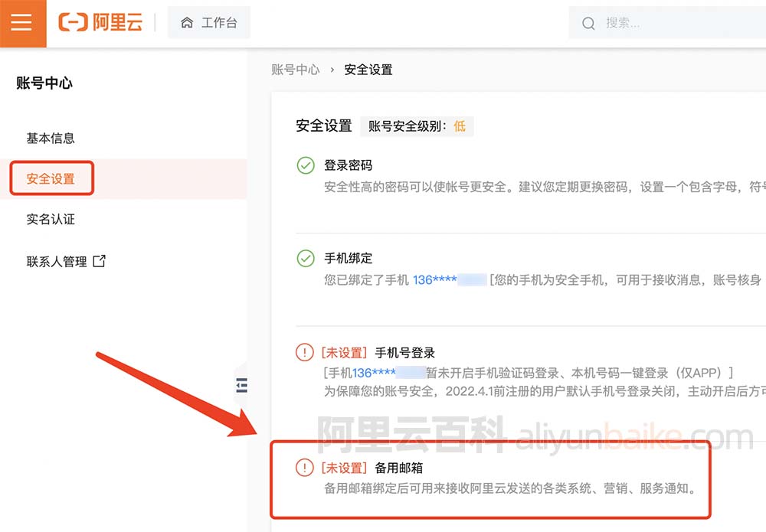Click the phone number under 手机号登录

pyautogui.click(x=388, y=373)
